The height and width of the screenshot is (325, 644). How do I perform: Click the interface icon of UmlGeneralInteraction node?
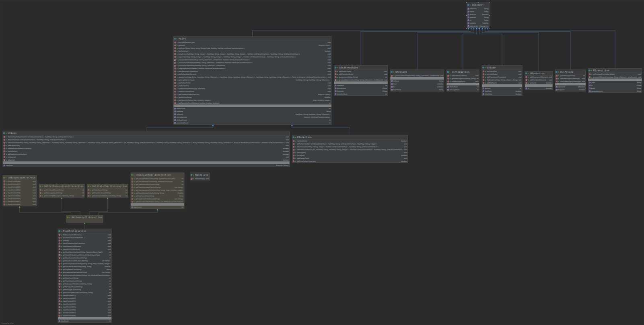68,217
